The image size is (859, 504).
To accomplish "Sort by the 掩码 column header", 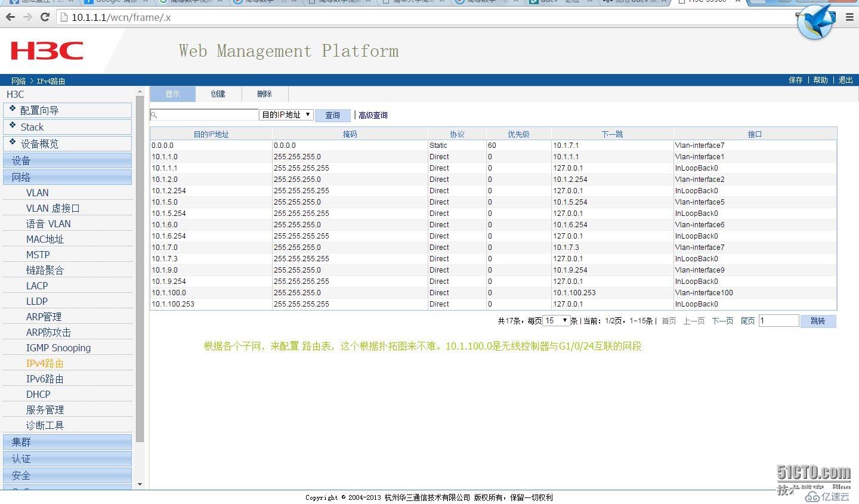I will [350, 134].
